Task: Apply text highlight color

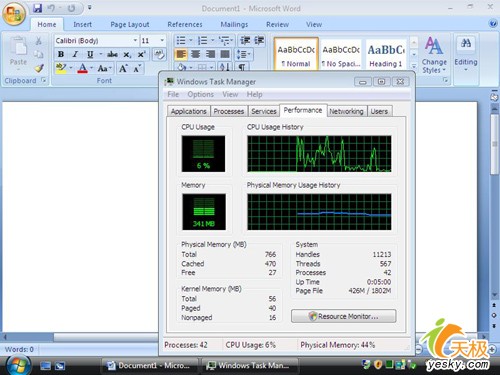Action: point(61,68)
